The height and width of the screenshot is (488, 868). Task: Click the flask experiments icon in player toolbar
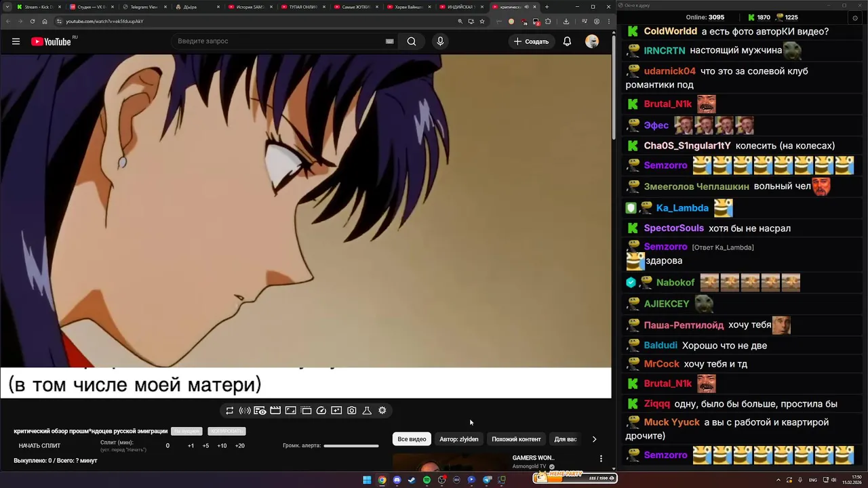[x=367, y=411]
